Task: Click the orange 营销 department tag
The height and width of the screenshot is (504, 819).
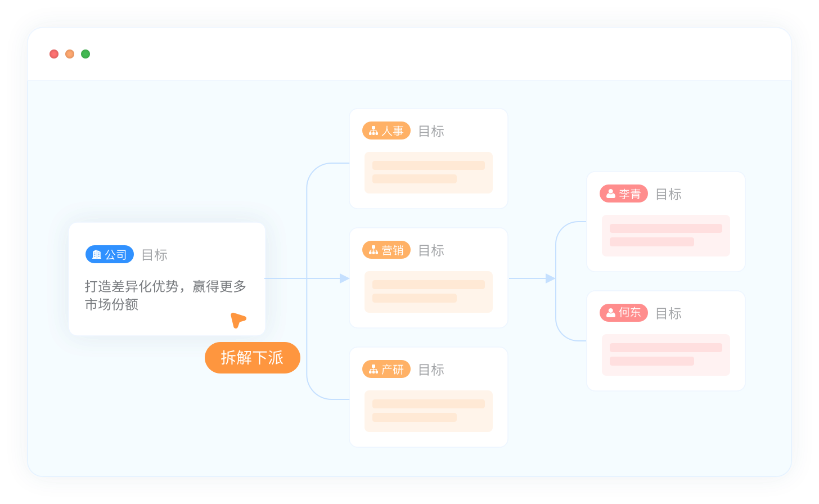Action: tap(386, 250)
